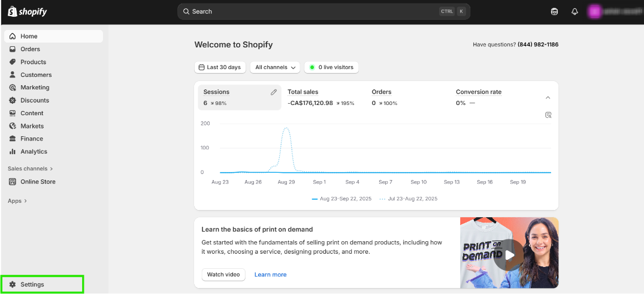
Task: Open the Last 30 days date picker
Action: click(x=220, y=67)
